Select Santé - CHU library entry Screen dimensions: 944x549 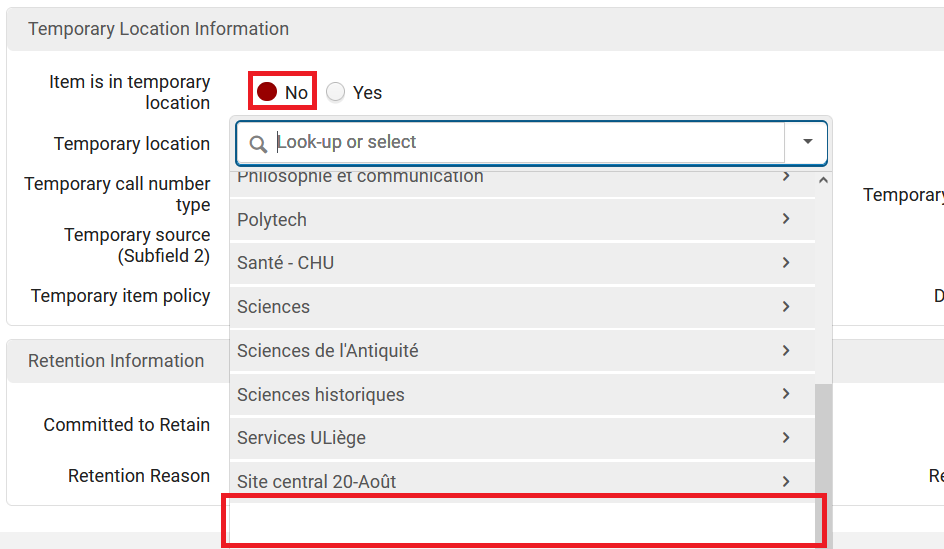[523, 263]
